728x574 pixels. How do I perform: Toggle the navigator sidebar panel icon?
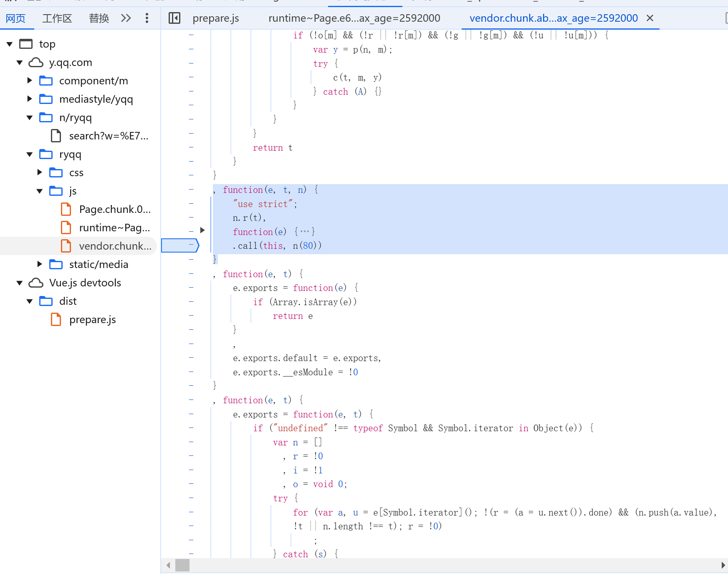(x=174, y=18)
